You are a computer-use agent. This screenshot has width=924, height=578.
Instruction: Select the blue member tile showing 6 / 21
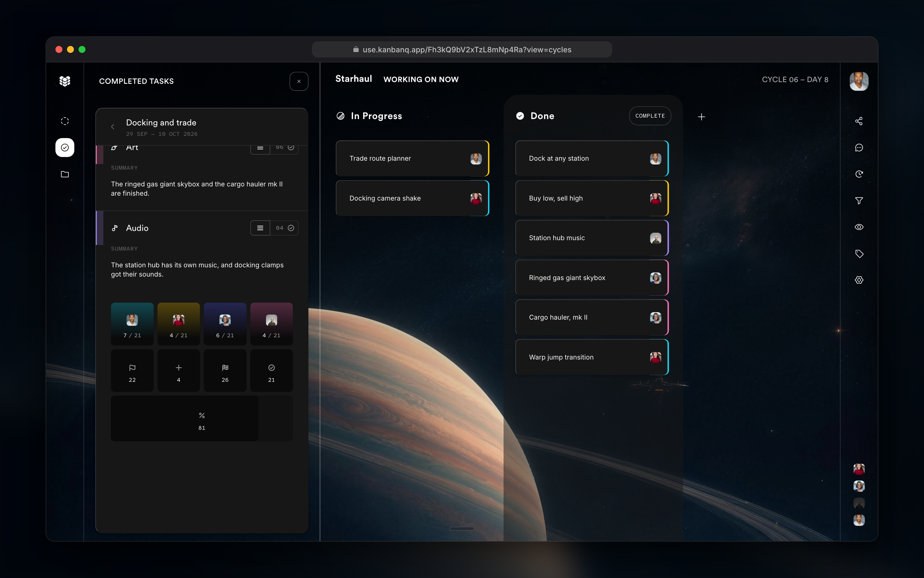(x=225, y=324)
